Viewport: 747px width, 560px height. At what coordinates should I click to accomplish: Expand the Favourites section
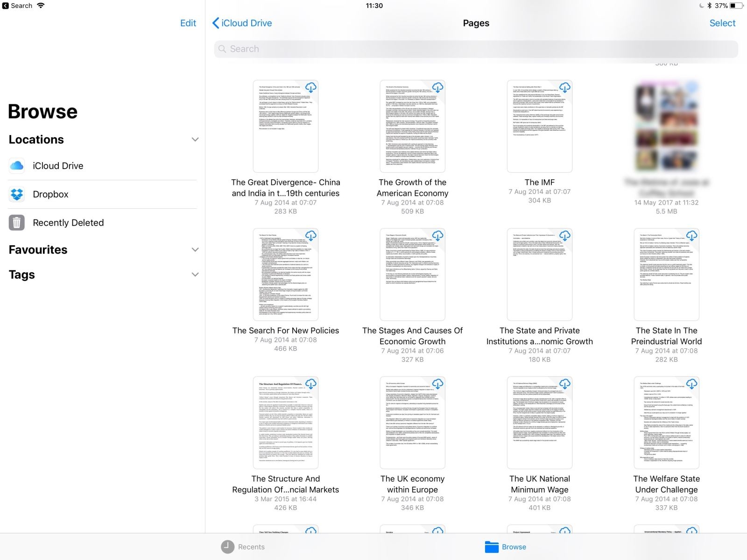tap(195, 249)
